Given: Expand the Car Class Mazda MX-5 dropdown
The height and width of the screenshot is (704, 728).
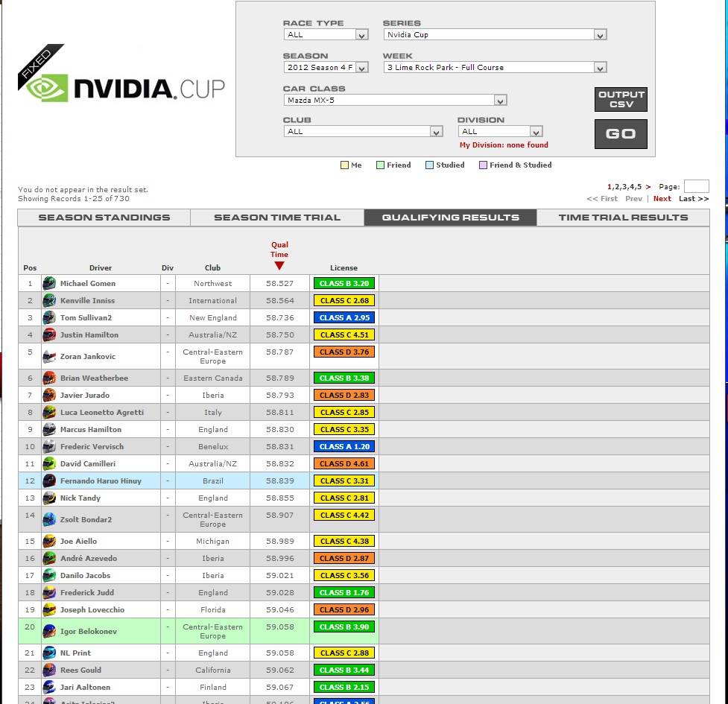Looking at the screenshot, I should pos(395,101).
